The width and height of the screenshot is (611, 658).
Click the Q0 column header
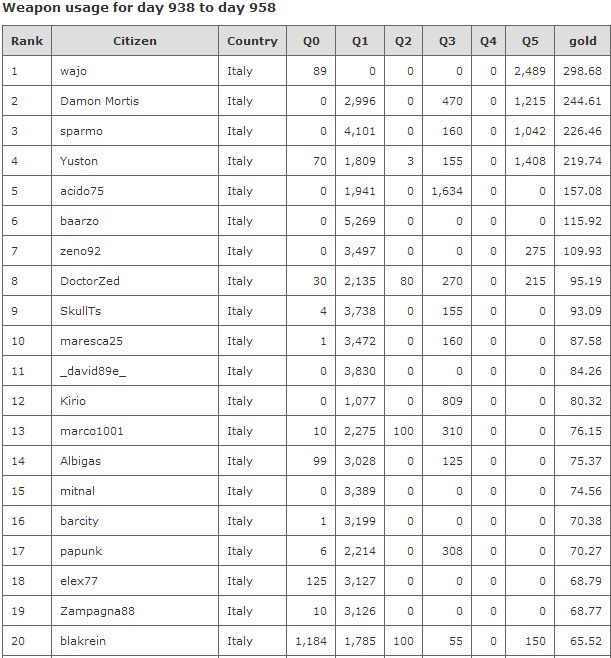pos(311,41)
